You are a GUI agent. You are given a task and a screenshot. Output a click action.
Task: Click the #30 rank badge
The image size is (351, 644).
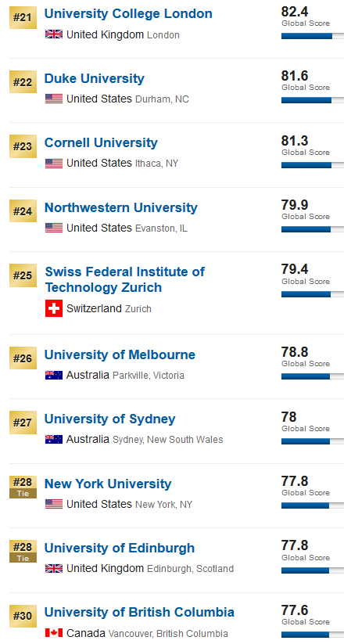point(23,616)
